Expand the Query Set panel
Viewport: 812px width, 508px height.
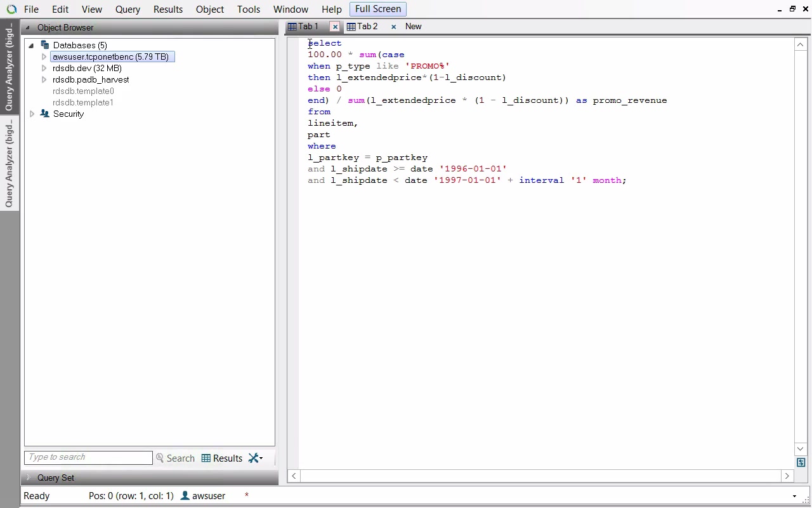pos(28,478)
